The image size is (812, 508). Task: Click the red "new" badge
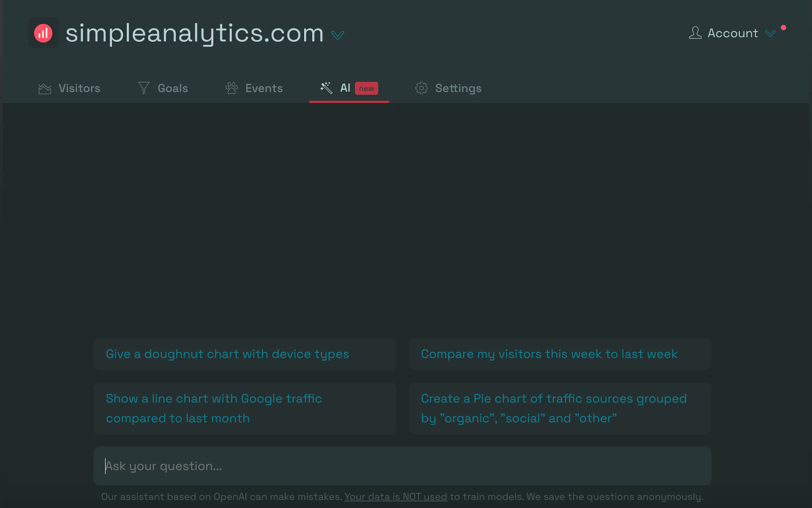tap(366, 88)
